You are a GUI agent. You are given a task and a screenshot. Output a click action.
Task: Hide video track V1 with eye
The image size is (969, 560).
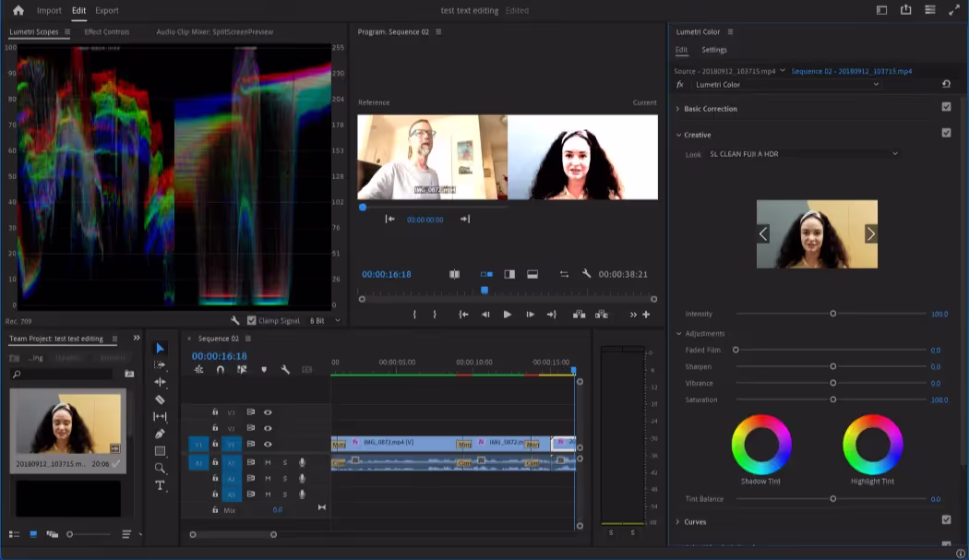click(x=268, y=445)
